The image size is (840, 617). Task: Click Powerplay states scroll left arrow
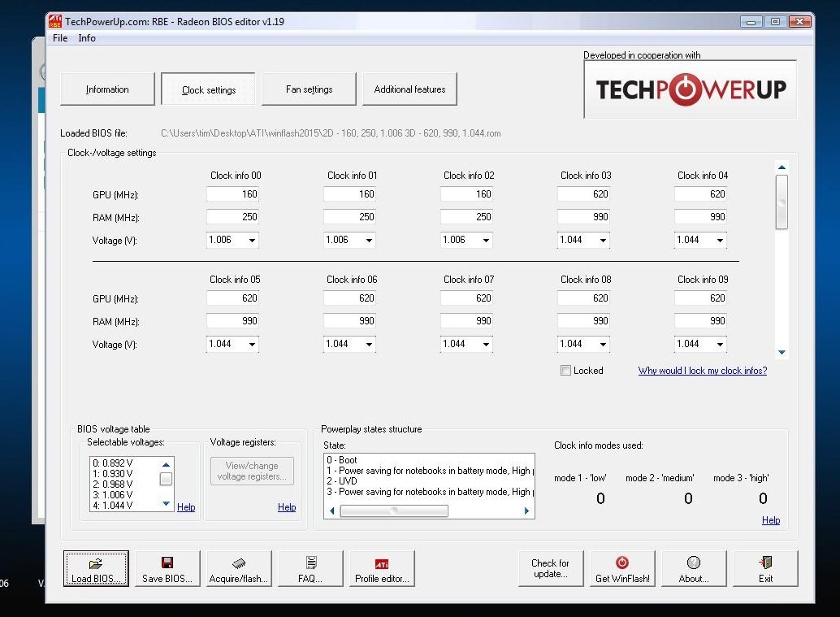click(332, 511)
